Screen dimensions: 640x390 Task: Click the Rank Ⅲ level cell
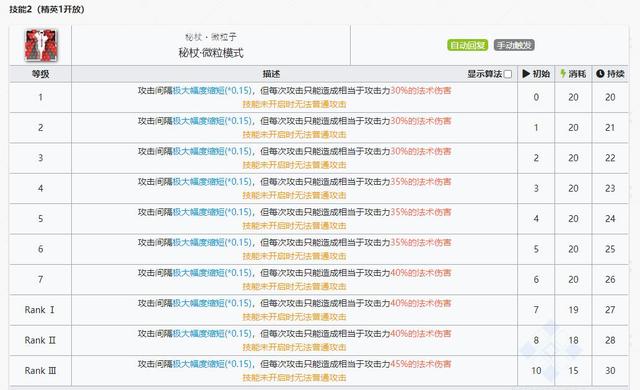[40, 370]
